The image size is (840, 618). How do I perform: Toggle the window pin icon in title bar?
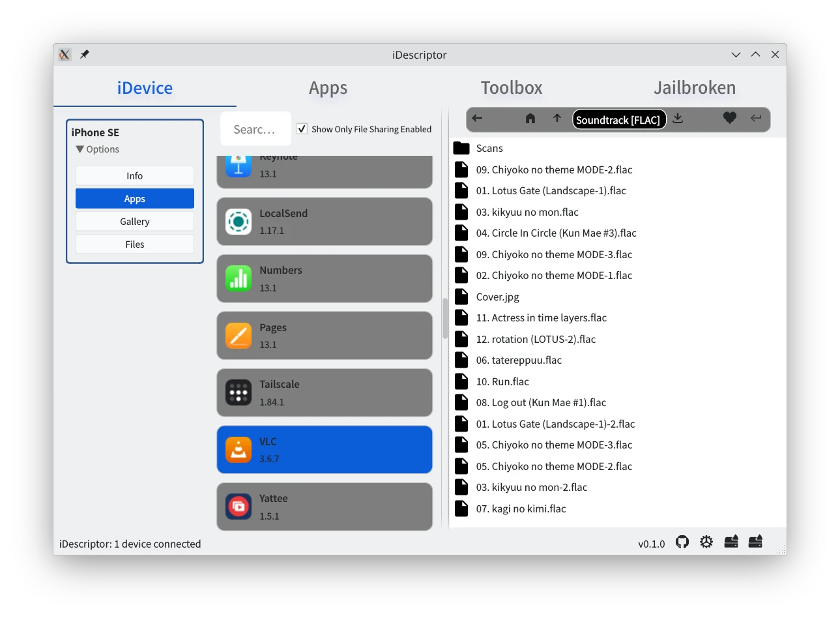click(85, 55)
